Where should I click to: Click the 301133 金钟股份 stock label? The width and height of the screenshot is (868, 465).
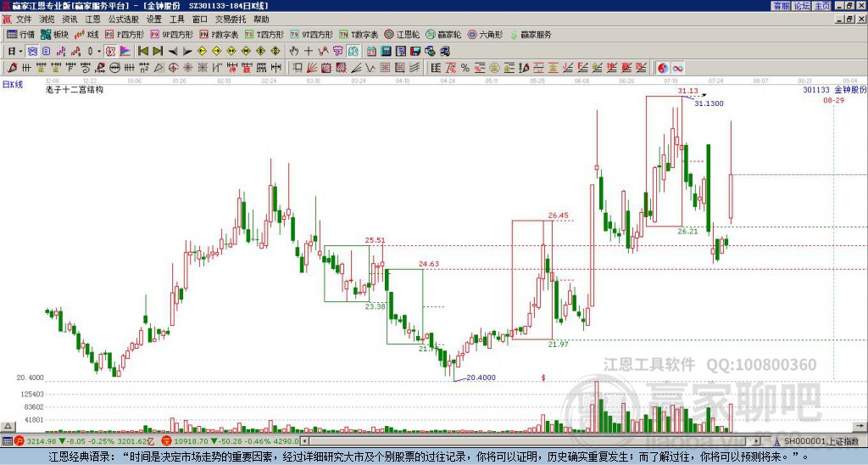click(834, 89)
